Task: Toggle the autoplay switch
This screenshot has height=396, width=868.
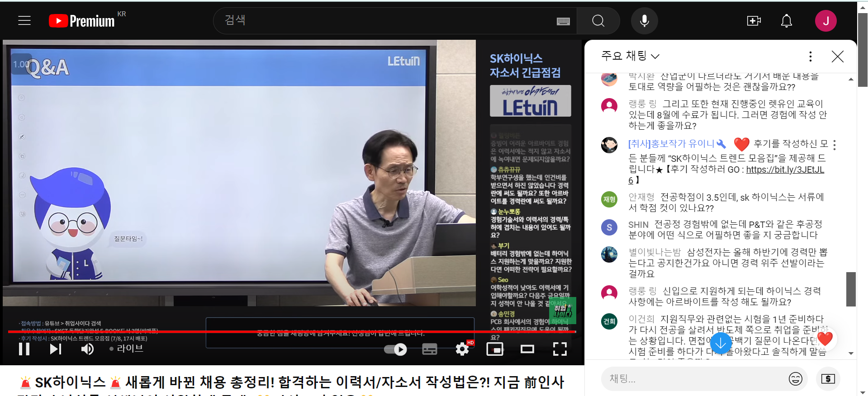Action: (395, 349)
